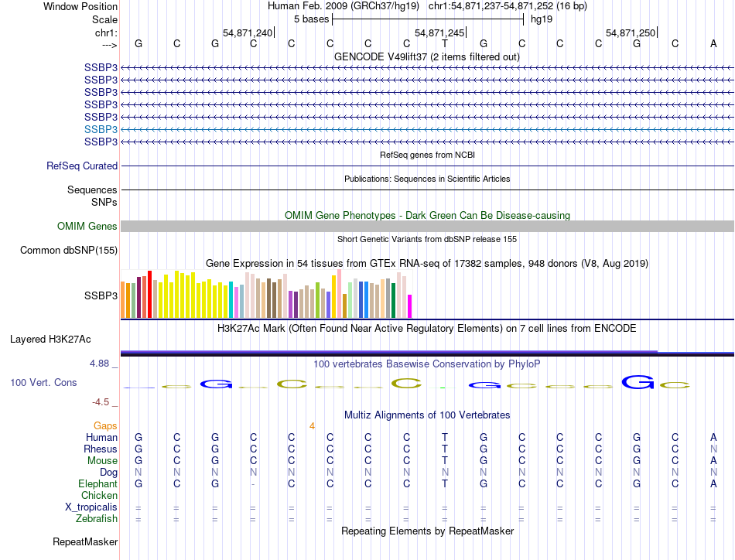Click the orange Gaps label
Image resolution: width=735 pixels, height=560 pixels.
105,425
